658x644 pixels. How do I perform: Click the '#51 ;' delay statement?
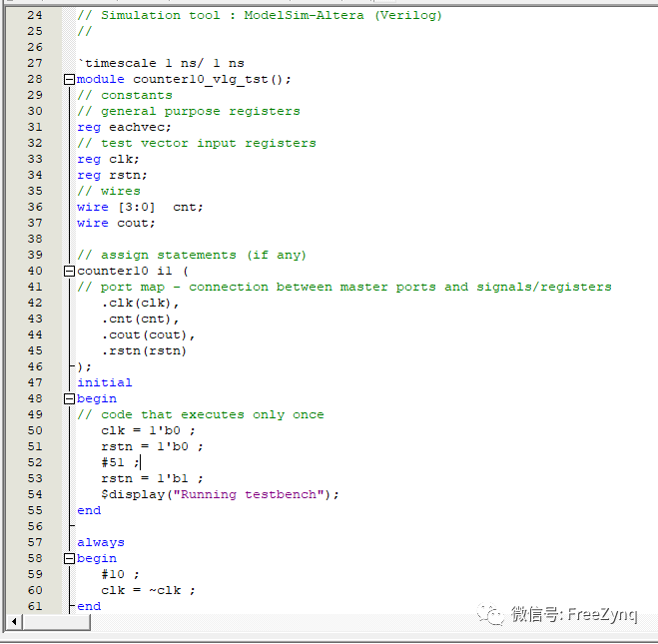point(121,462)
